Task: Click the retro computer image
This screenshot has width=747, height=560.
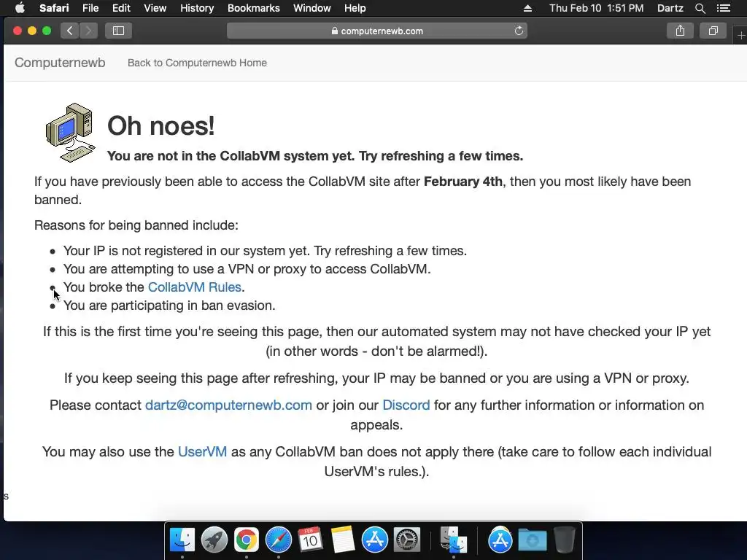Action: click(70, 133)
